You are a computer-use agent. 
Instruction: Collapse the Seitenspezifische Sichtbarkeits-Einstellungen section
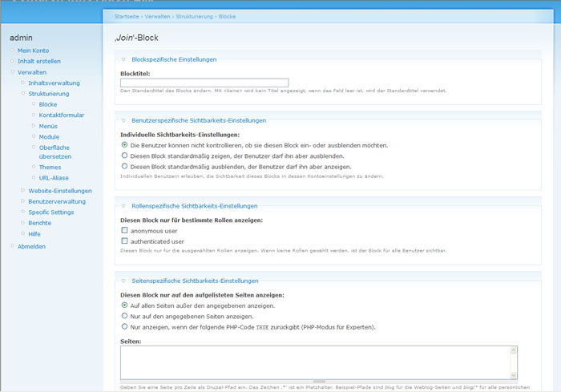click(195, 281)
